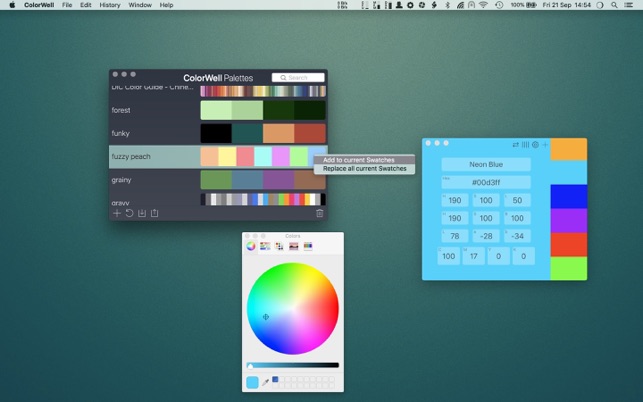Add a new palette with plus icon
The image size is (643, 402).
pos(117,213)
